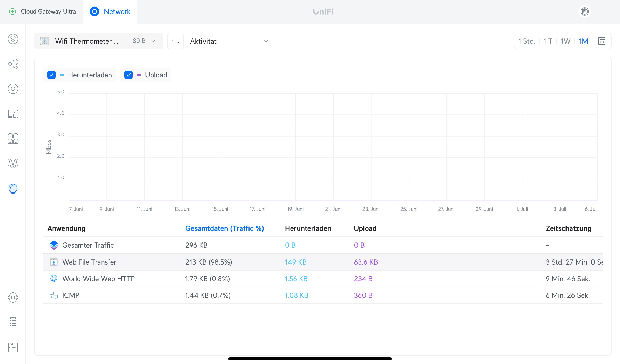Click the swap view button beside Aktivität
The image size is (620, 364).
coord(176,41)
